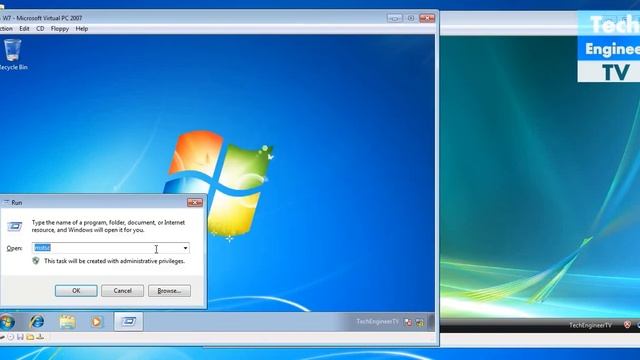Launch Internet Explorer from the taskbar
Screen dimensions: 640x360
pyautogui.click(x=37, y=322)
